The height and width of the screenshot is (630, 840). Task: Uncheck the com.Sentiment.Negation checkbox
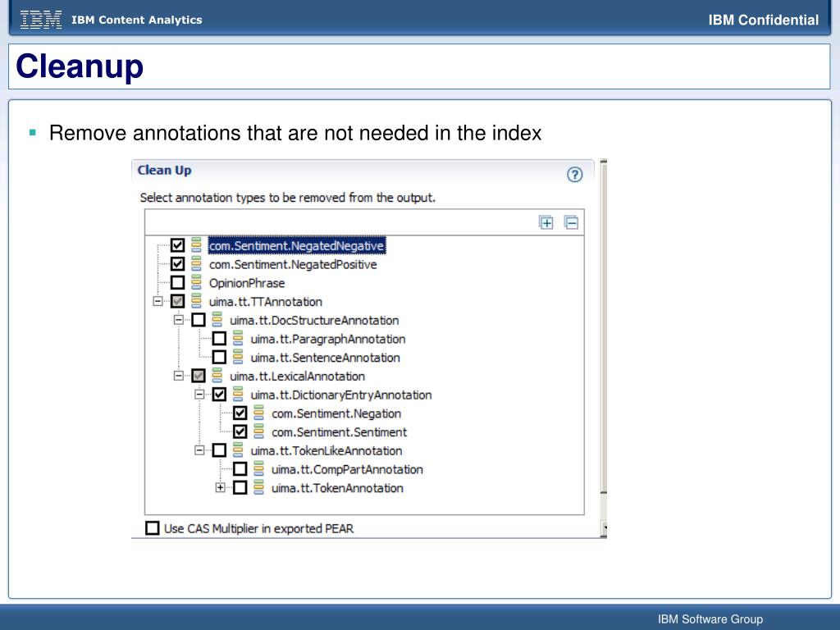240,413
